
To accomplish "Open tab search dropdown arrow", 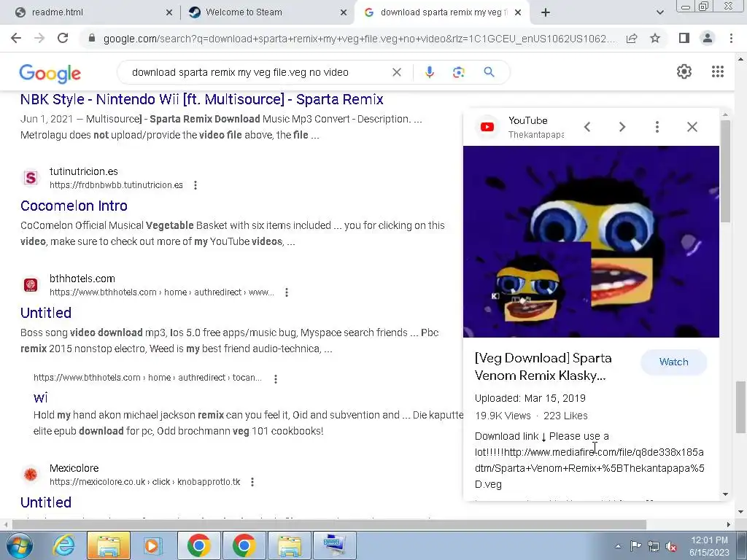I will tap(659, 12).
